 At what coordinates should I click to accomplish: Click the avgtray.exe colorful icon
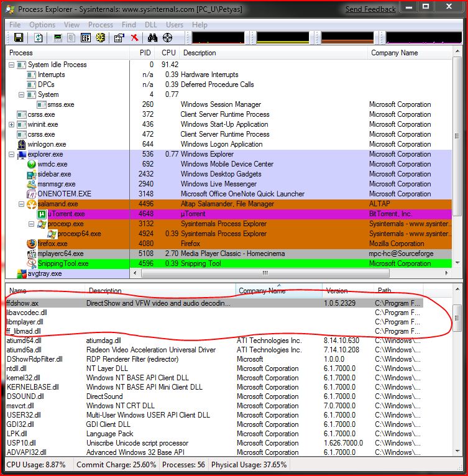[x=22, y=274]
